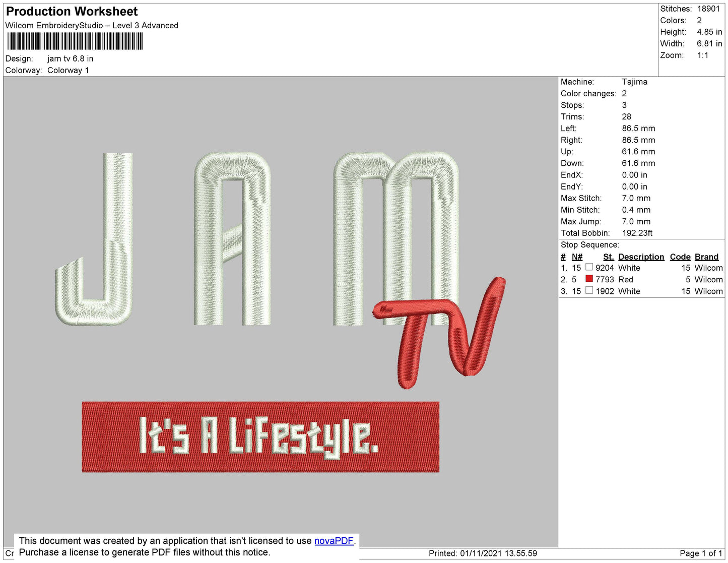This screenshot has height=563, width=728.
Task: Select zoom value '1:1'
Action: [703, 55]
